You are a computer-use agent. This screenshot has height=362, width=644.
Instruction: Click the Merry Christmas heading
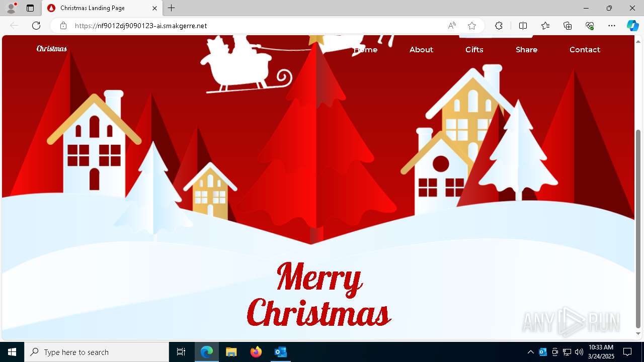pyautogui.click(x=319, y=295)
